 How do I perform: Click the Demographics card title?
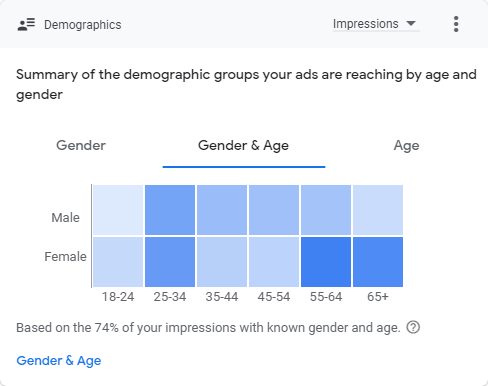click(x=83, y=25)
